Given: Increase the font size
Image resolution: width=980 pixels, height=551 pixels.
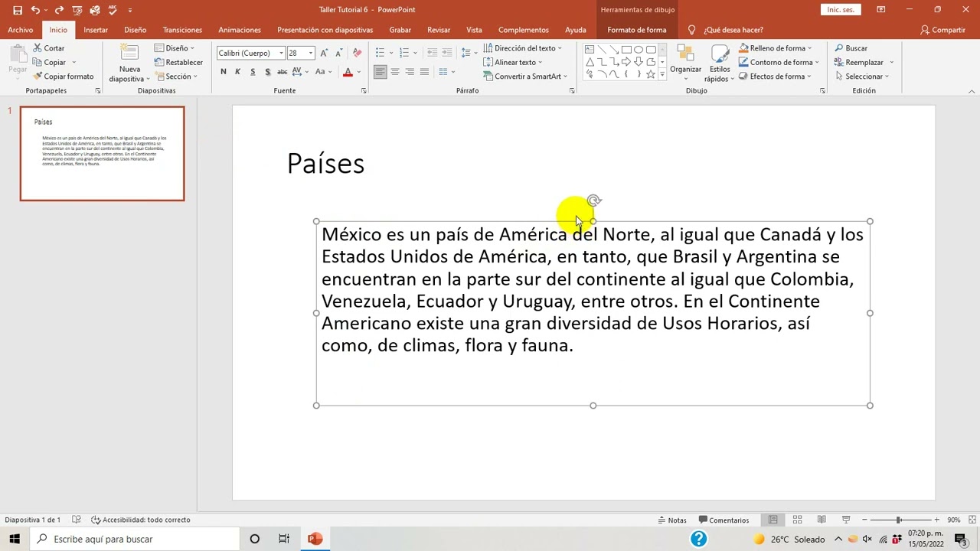Looking at the screenshot, I should 324,53.
